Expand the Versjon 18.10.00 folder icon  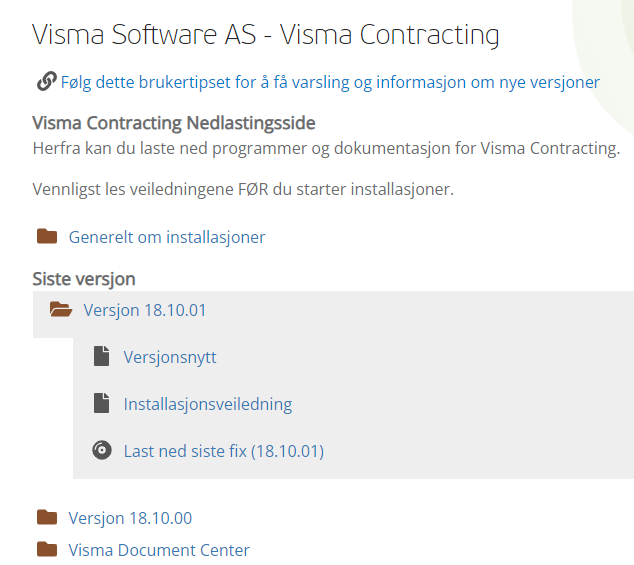click(x=47, y=517)
